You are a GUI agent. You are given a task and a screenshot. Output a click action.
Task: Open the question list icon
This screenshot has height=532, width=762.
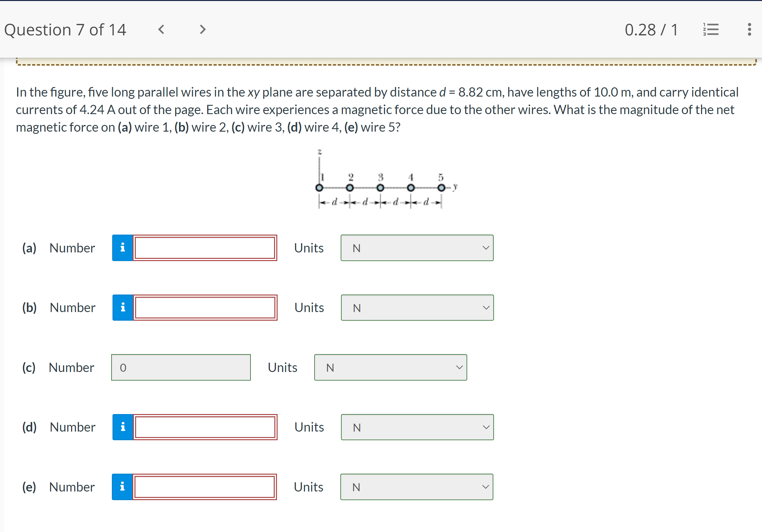(x=711, y=30)
